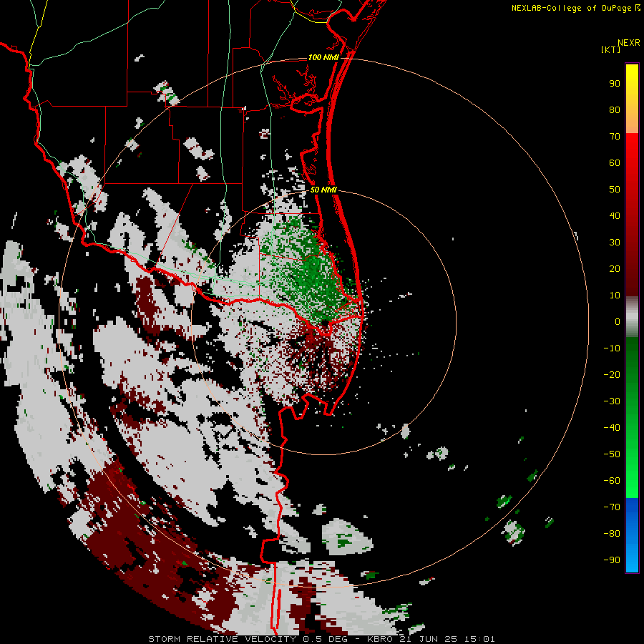Click the 80 value on velocity scale
The image size is (644, 644).
[615, 110]
